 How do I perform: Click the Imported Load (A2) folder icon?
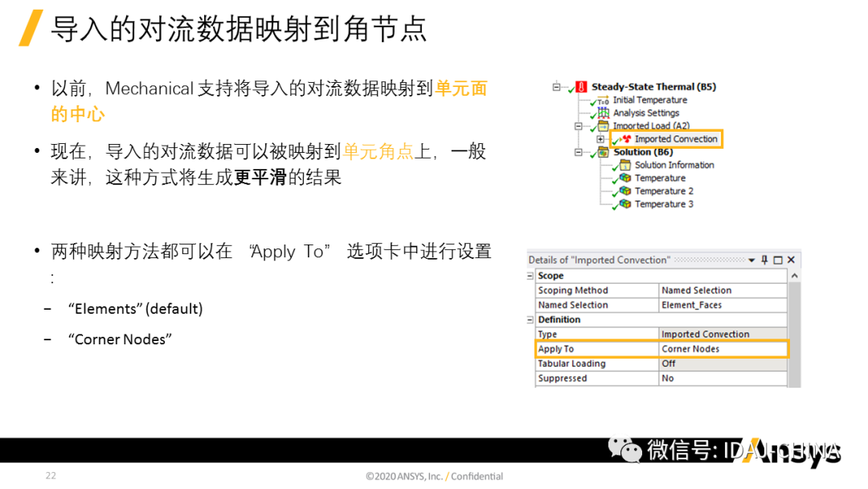pos(603,126)
